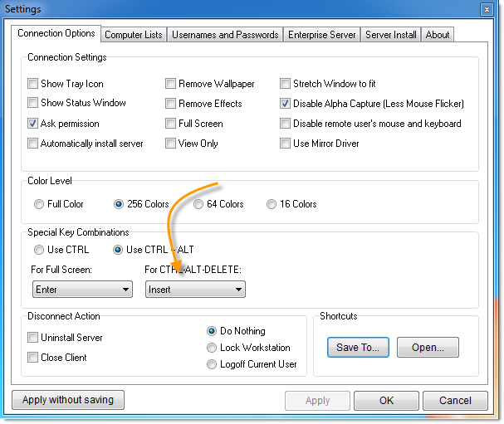Choose the 64 Colors option
The width and height of the screenshot is (504, 424).
pos(198,204)
